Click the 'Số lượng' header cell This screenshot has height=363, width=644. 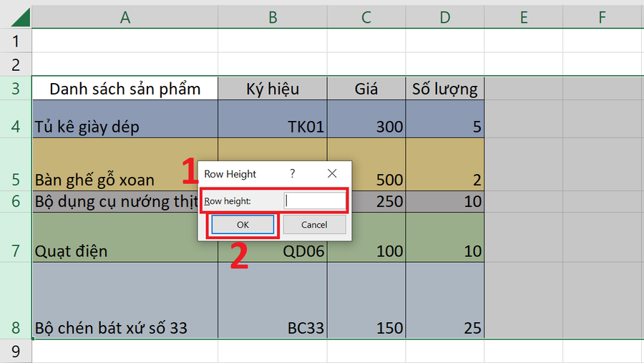tap(445, 88)
